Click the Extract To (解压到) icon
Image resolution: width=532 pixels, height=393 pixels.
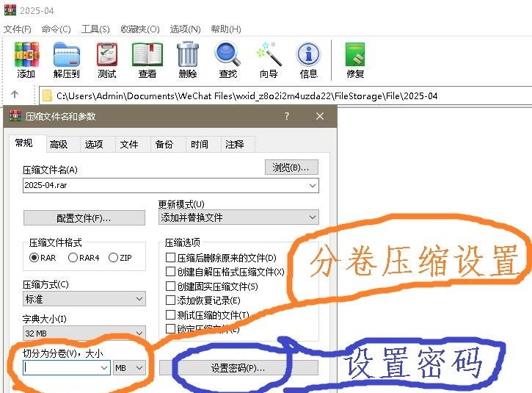[67, 60]
